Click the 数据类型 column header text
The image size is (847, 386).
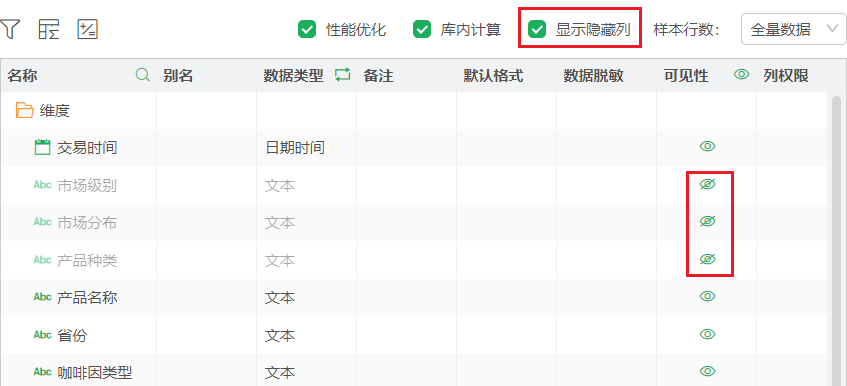click(293, 76)
